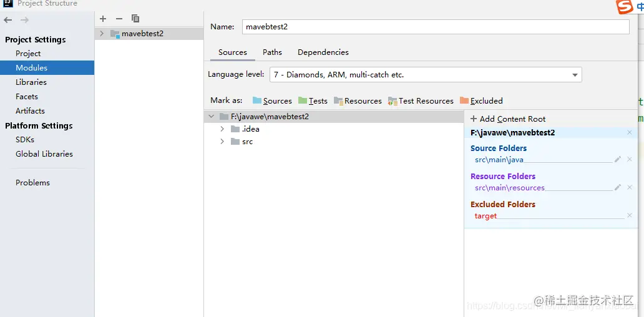Switch to Paths tab
The image size is (644, 317).
coord(272,52)
